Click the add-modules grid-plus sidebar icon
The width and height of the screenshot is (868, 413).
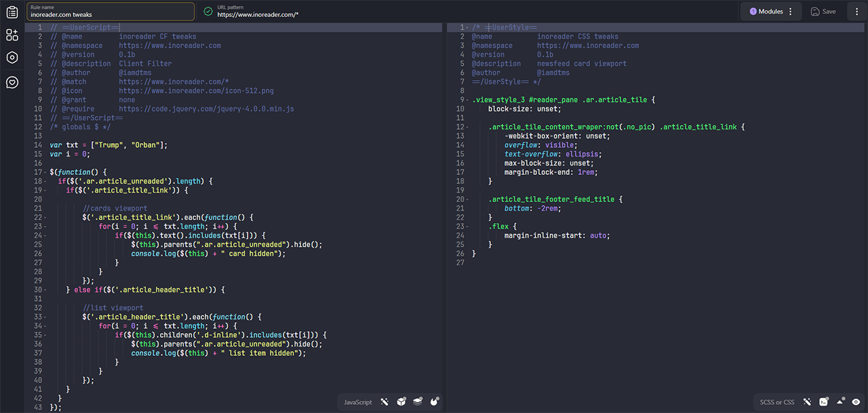coord(12,35)
